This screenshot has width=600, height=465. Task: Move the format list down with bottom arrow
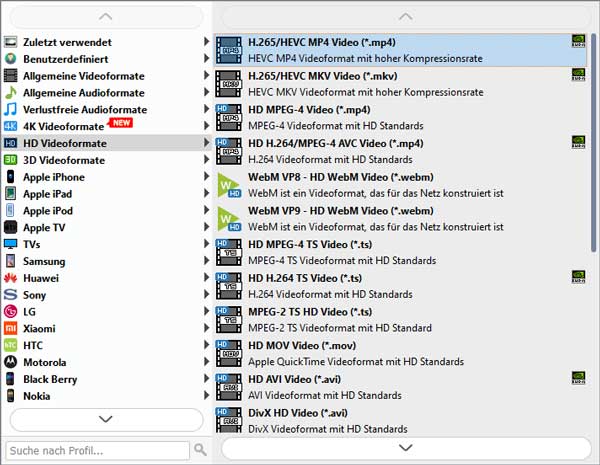coord(406,447)
